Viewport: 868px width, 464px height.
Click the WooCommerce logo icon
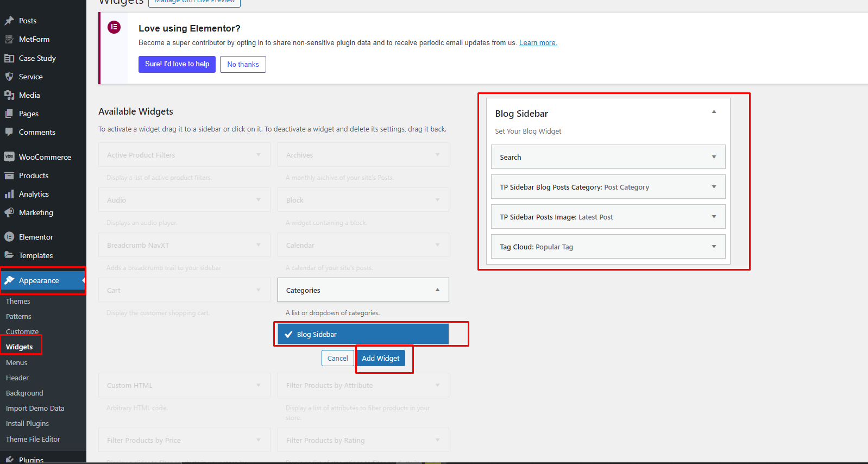click(9, 157)
